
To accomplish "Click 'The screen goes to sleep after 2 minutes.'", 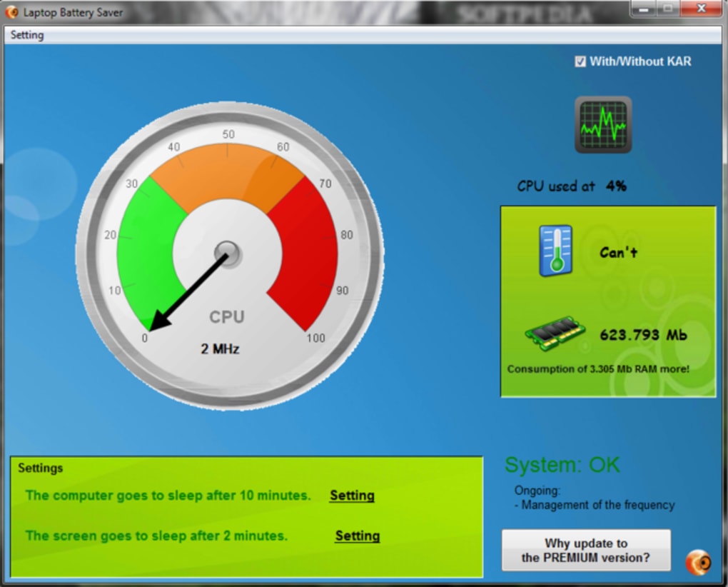I will [x=156, y=536].
